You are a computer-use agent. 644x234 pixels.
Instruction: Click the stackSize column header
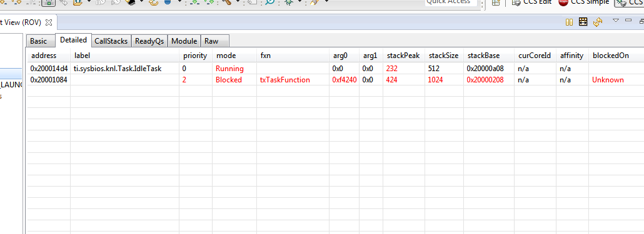444,56
